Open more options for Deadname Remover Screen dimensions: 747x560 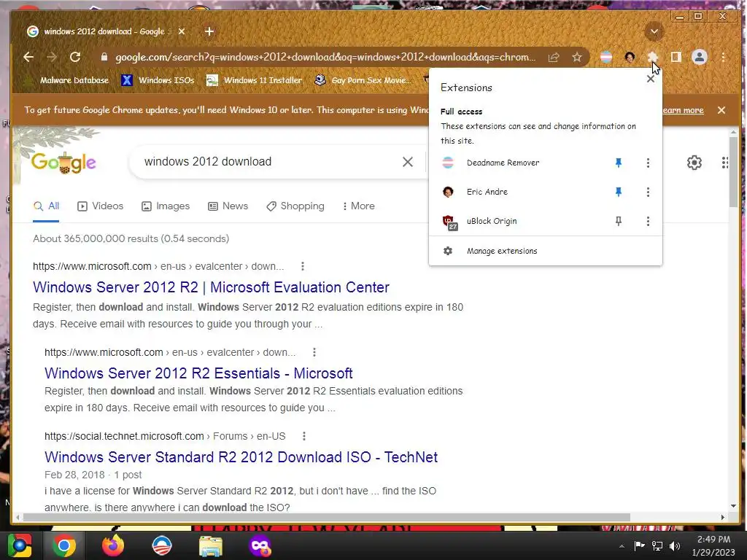point(648,163)
